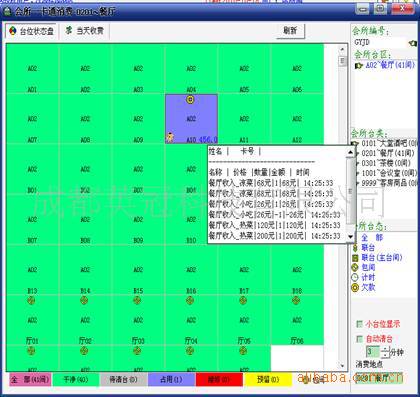Filter tables by 待清台(0) status
This screenshot has width=420, height=397.
pyautogui.click(x=124, y=379)
